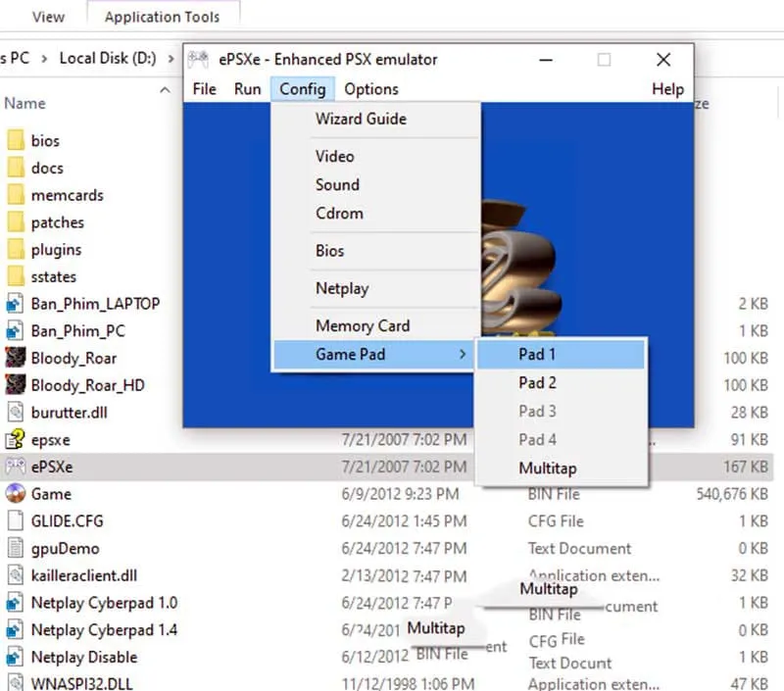The height and width of the screenshot is (691, 784).
Task: Click the Ban_Phim_LAPTOP registry file icon
Action: pyautogui.click(x=15, y=304)
